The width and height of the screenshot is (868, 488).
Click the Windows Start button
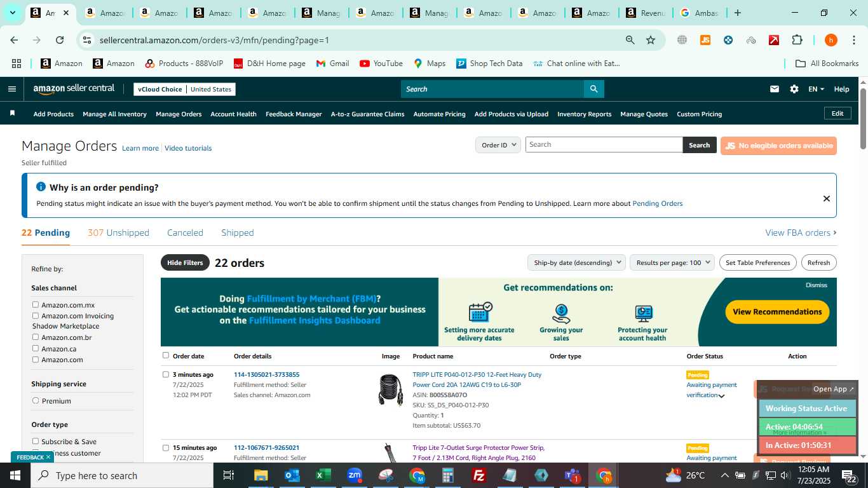click(15, 475)
